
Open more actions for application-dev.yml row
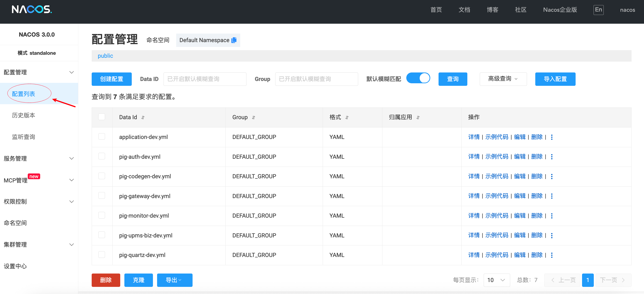pos(552,137)
